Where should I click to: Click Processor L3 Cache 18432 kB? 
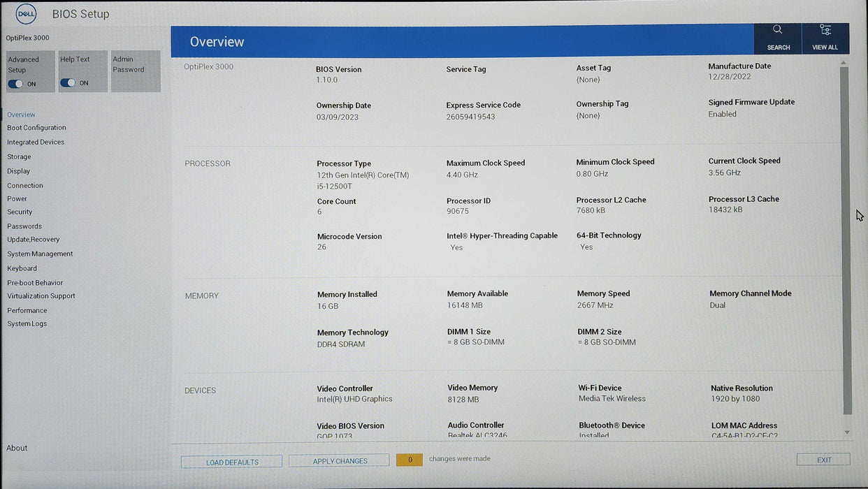[x=725, y=210]
